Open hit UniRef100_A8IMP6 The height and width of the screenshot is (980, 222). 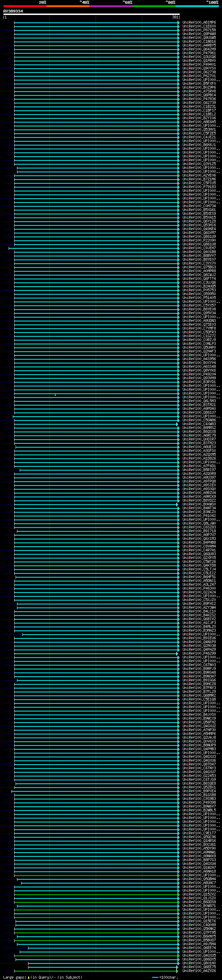pos(199,23)
